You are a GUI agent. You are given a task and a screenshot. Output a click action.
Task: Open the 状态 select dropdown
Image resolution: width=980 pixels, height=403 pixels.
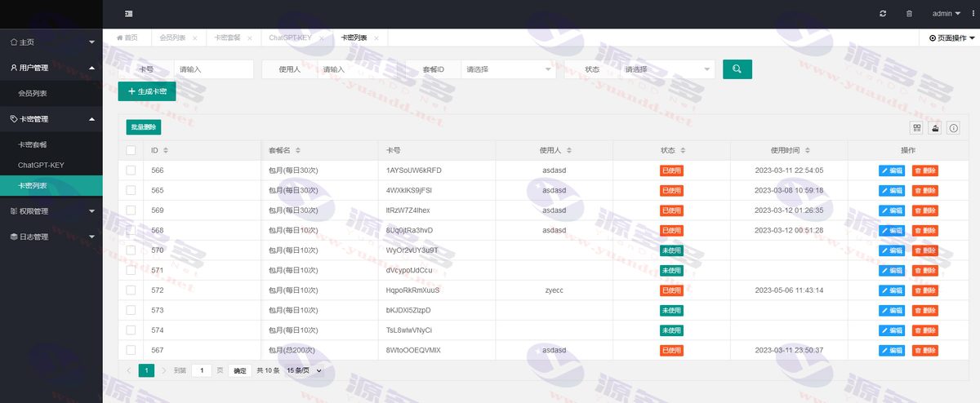click(667, 69)
